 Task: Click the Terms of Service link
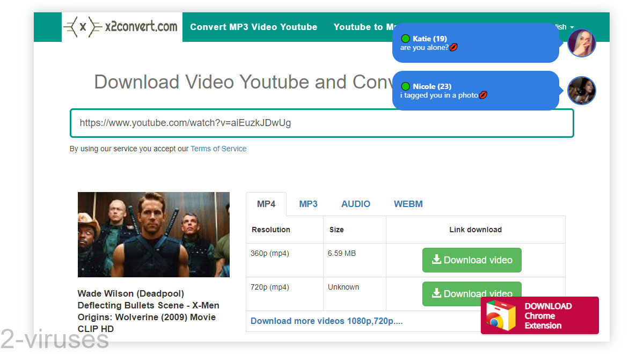pyautogui.click(x=218, y=149)
